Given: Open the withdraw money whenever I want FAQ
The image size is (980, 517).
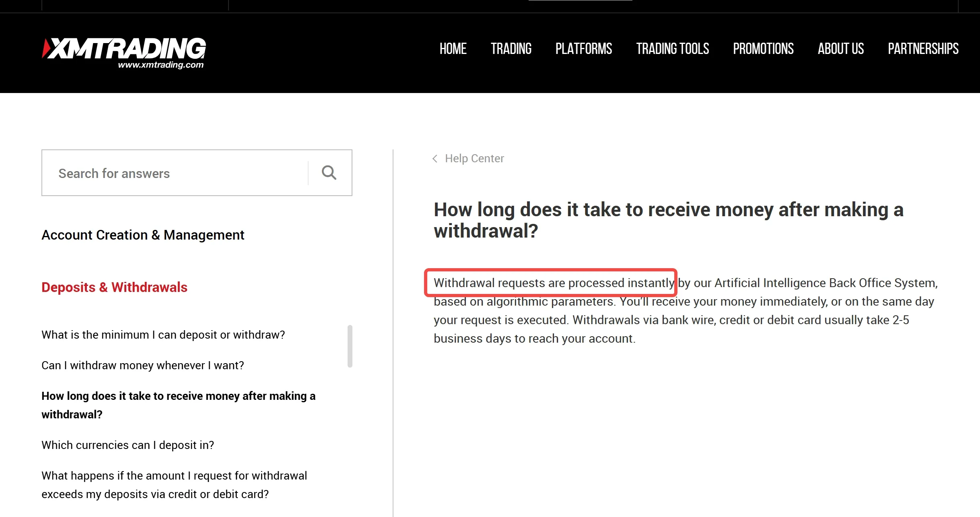Looking at the screenshot, I should 143,365.
